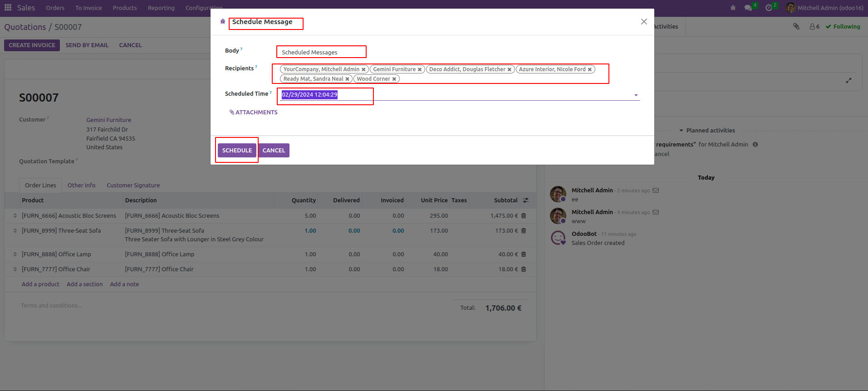Viewport: 868px width, 391px height.
Task: Click the expand arrows icon in chatter
Action: click(848, 80)
